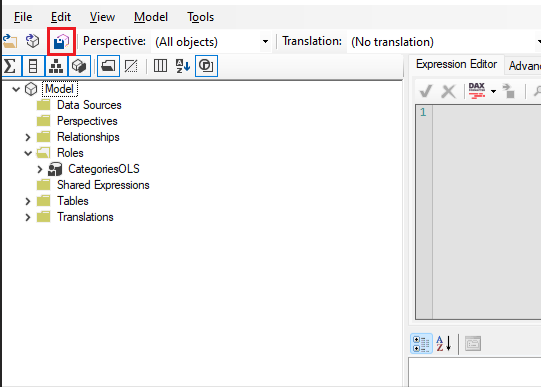
Task: Toggle the All Object Types columns button
Action: coord(160,66)
